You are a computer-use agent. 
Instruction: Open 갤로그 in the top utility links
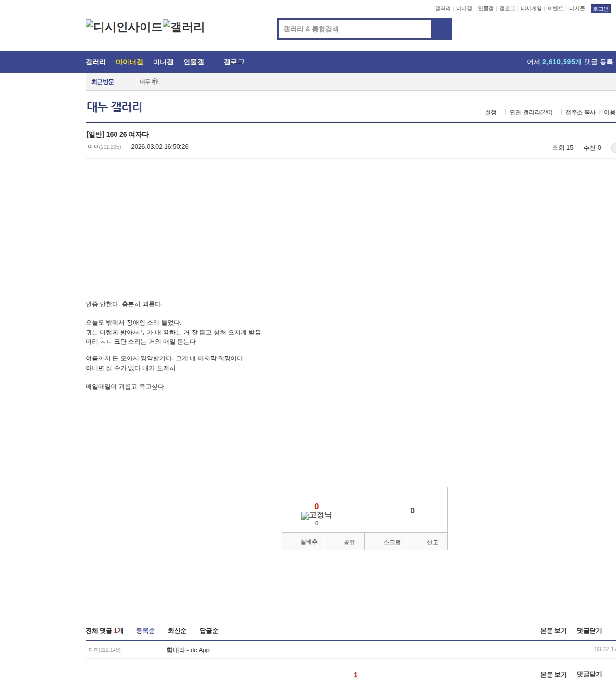(x=507, y=9)
